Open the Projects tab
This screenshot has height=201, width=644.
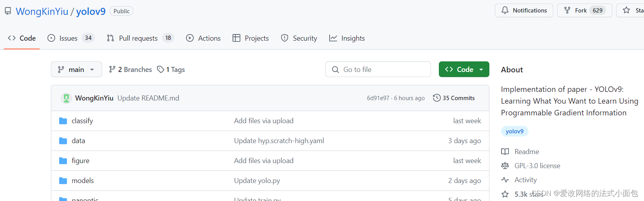coord(251,38)
